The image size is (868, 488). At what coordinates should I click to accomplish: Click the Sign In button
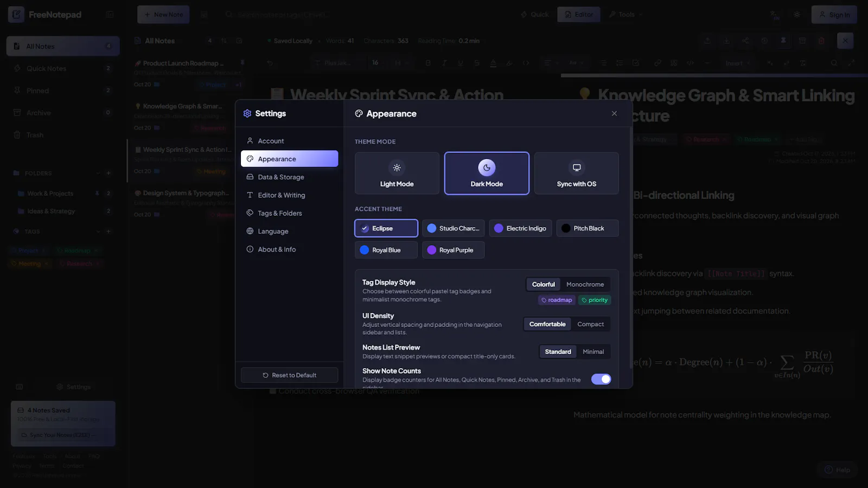(x=834, y=15)
